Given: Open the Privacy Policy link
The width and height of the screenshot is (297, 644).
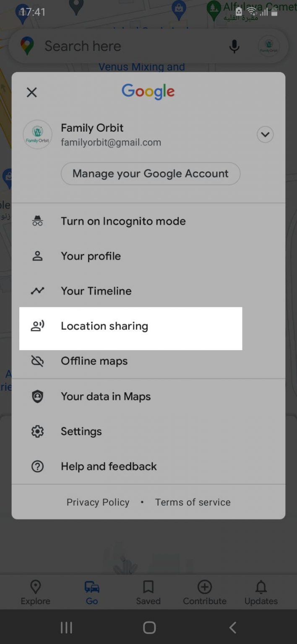Looking at the screenshot, I should [x=97, y=502].
